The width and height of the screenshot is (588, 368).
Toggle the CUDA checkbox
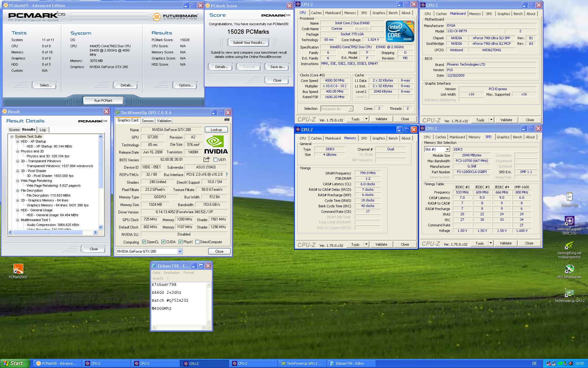[163, 242]
